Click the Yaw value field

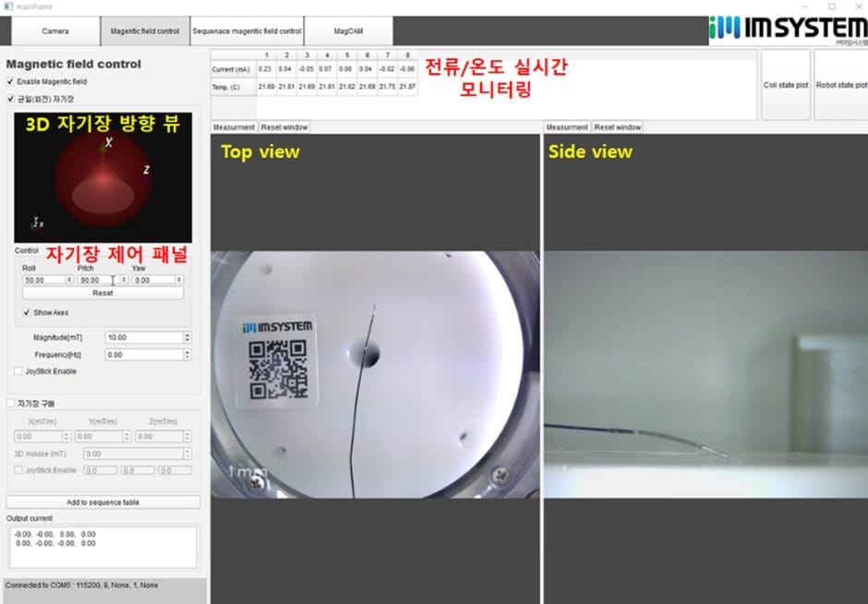(x=153, y=280)
